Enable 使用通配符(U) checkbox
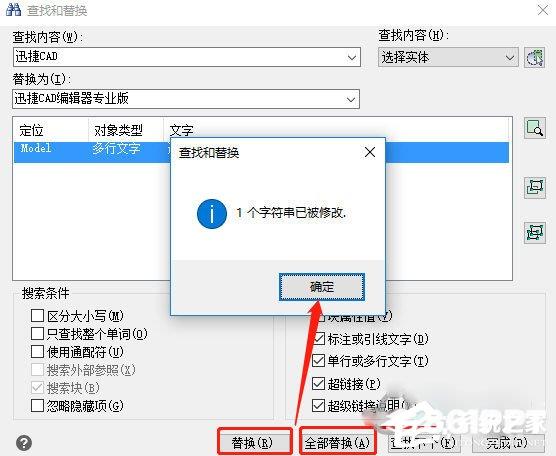Screen dimensions: 556x456 point(37,351)
